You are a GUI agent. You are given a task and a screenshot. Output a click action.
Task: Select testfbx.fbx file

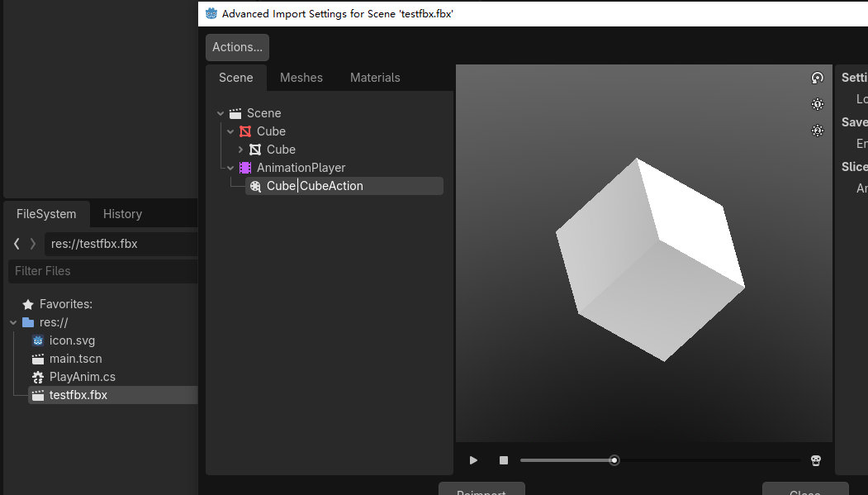(x=113, y=395)
